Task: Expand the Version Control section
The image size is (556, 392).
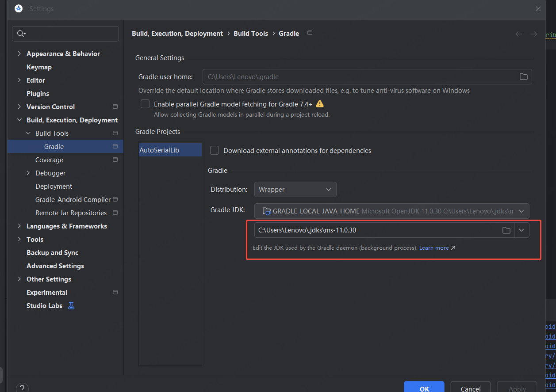Action: click(19, 107)
